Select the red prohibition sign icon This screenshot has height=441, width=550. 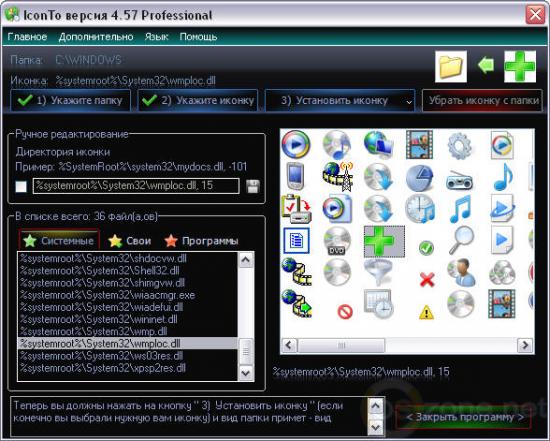click(344, 312)
